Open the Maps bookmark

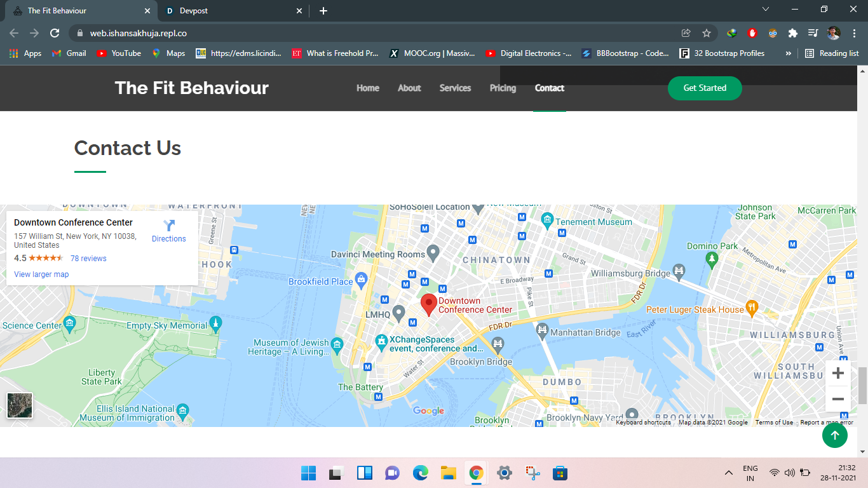tap(168, 53)
